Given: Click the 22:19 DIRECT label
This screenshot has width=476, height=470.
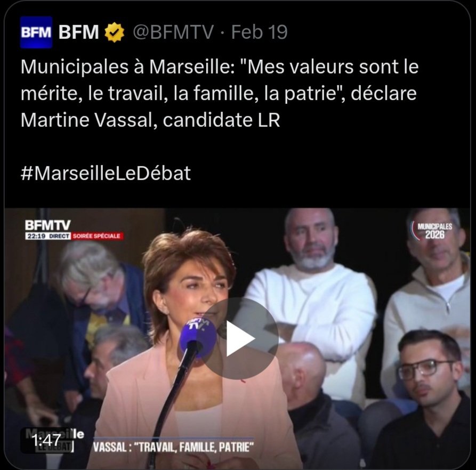Looking at the screenshot, I should 48,236.
